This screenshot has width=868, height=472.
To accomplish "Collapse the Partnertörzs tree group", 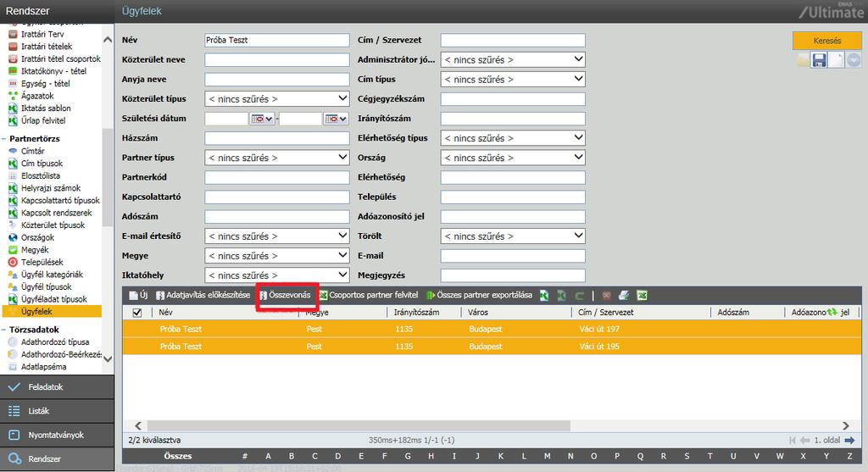I will click(4, 139).
